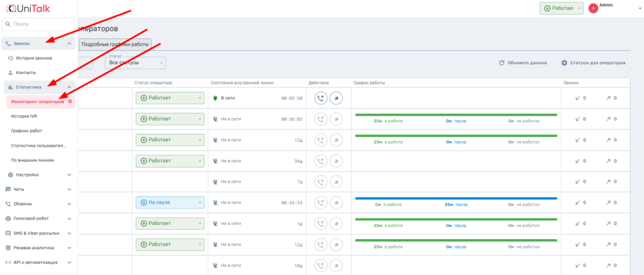
Task: Click the Поиск search field
Action: pos(38,24)
